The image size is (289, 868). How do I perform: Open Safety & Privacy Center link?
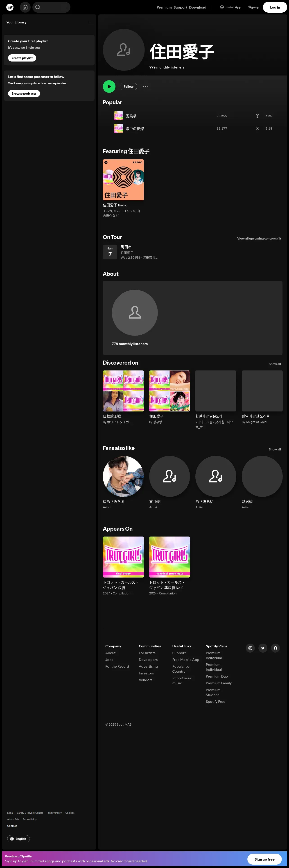pos(30,813)
